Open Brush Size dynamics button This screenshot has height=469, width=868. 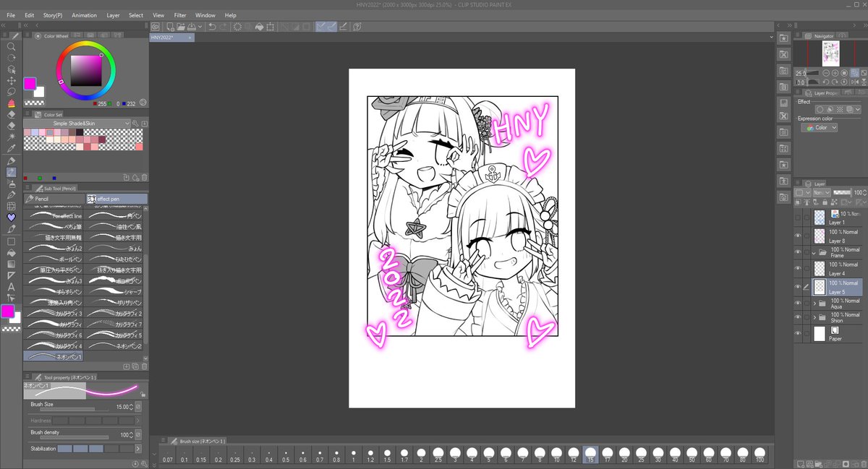point(138,407)
